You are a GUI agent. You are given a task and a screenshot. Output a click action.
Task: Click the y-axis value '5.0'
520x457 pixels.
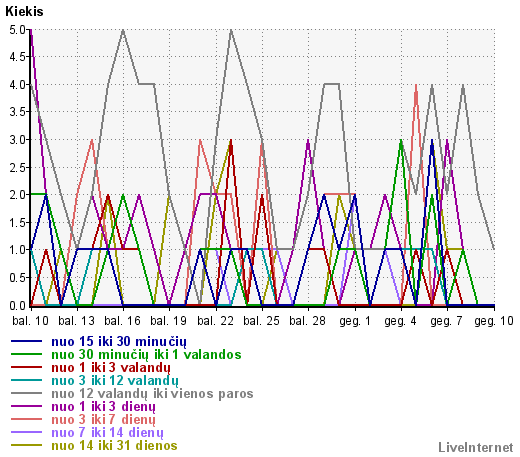(x=17, y=30)
